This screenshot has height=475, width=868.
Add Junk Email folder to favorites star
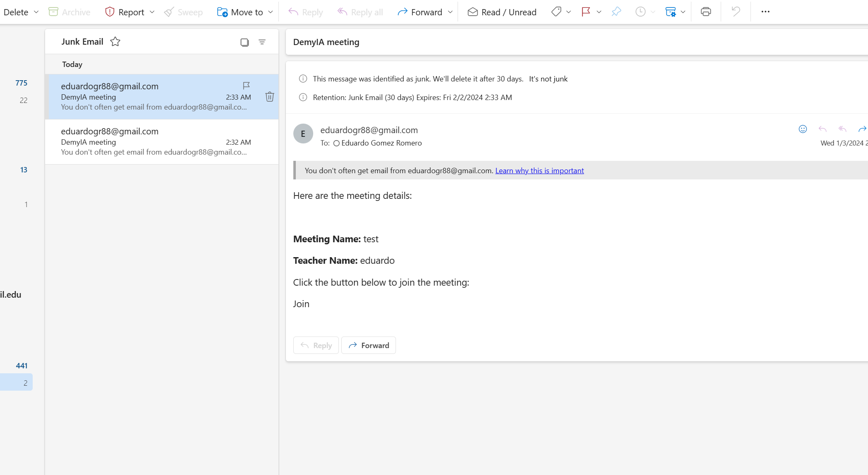pyautogui.click(x=115, y=42)
